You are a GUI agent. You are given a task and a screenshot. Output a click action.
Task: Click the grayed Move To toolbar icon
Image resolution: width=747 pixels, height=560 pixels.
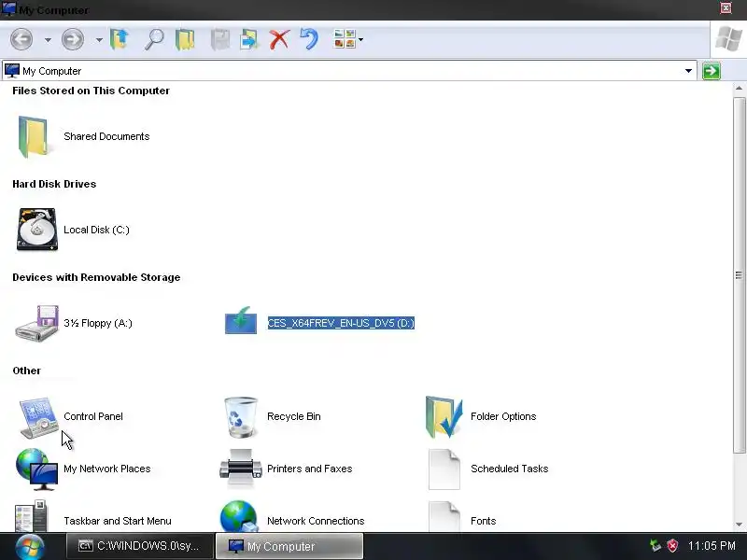tap(220, 39)
